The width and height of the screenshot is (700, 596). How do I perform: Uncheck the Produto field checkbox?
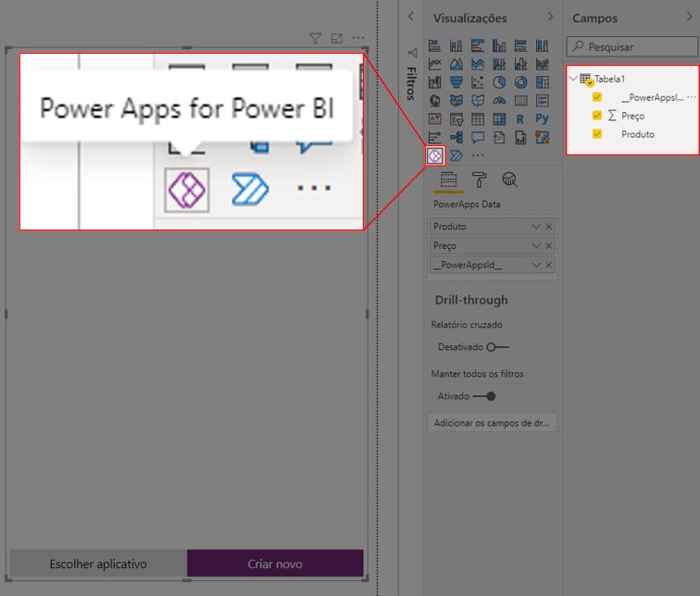(597, 134)
